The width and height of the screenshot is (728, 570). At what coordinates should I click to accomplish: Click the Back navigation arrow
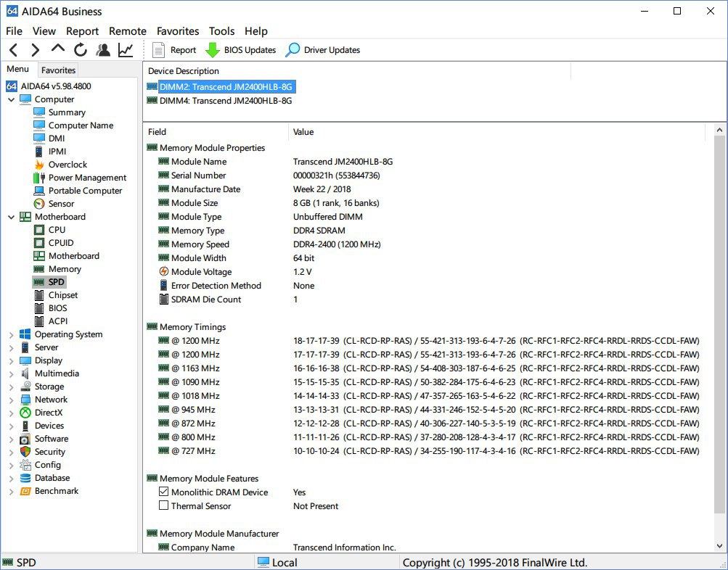click(x=13, y=50)
